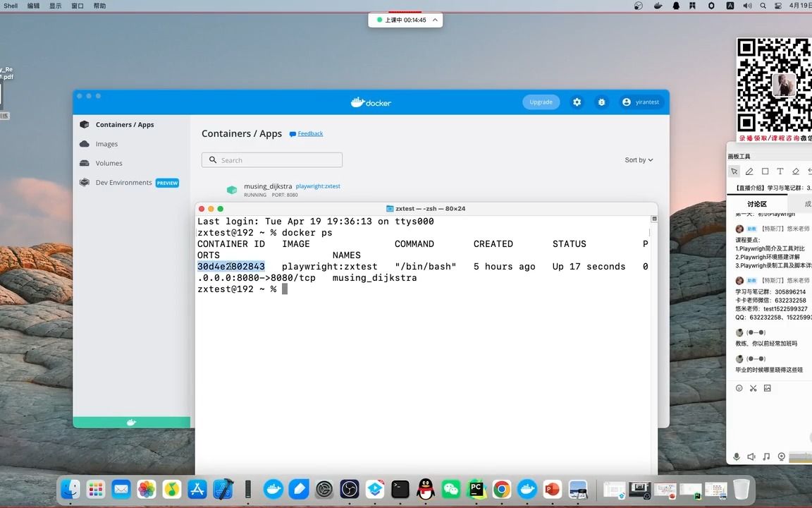Screen dimensions: 812x508
Task: Click the playwright:zxtest image link
Action: [x=318, y=186]
